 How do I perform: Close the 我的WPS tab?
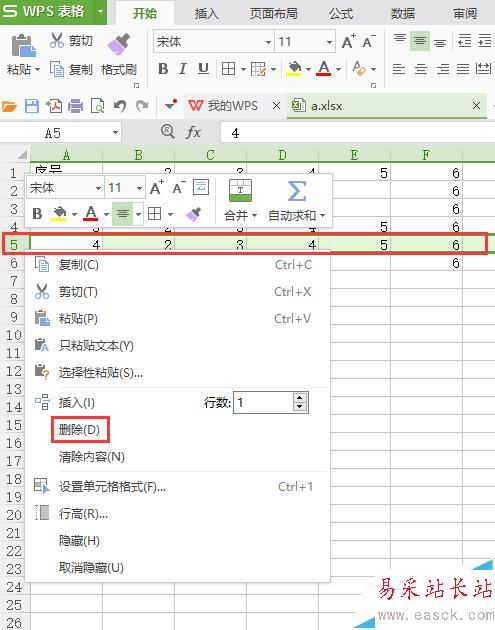click(276, 106)
